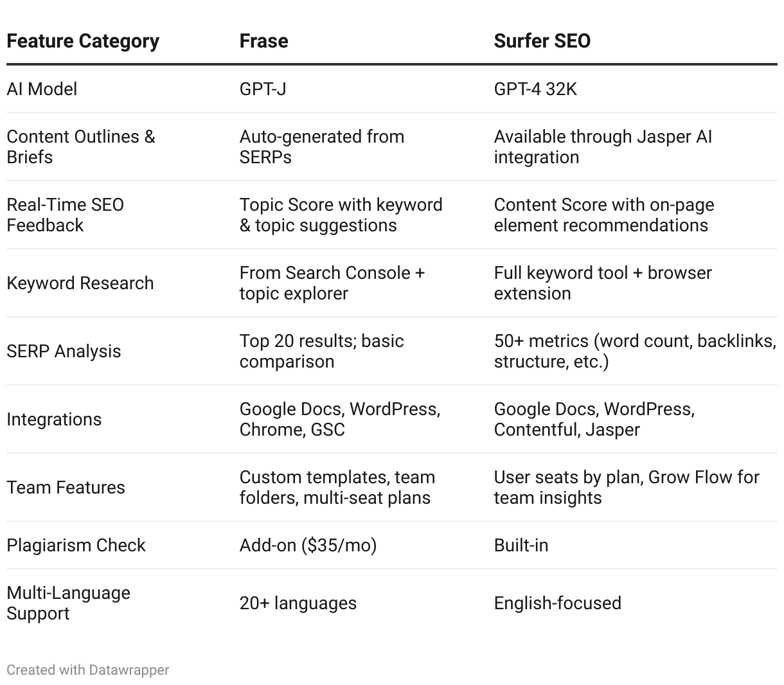Select the Content Outlines & Briefs label

[81, 147]
